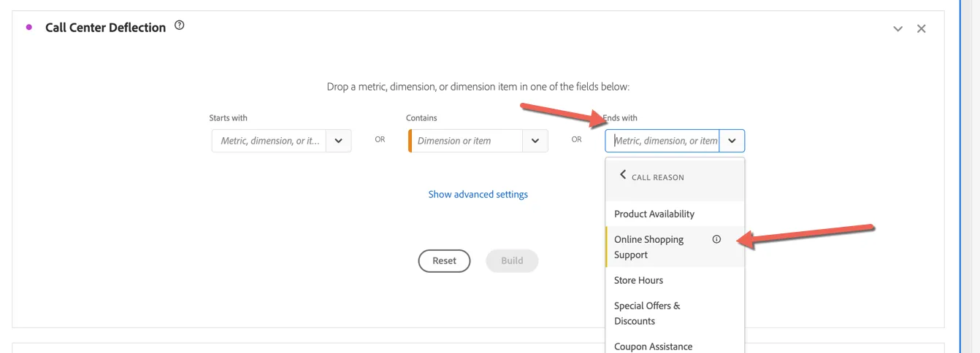Focus the Ends with input field

(662, 141)
